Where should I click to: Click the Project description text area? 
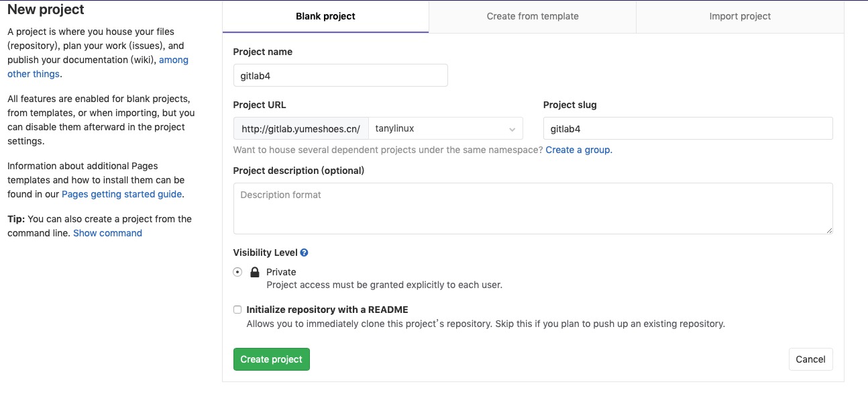[533, 208]
